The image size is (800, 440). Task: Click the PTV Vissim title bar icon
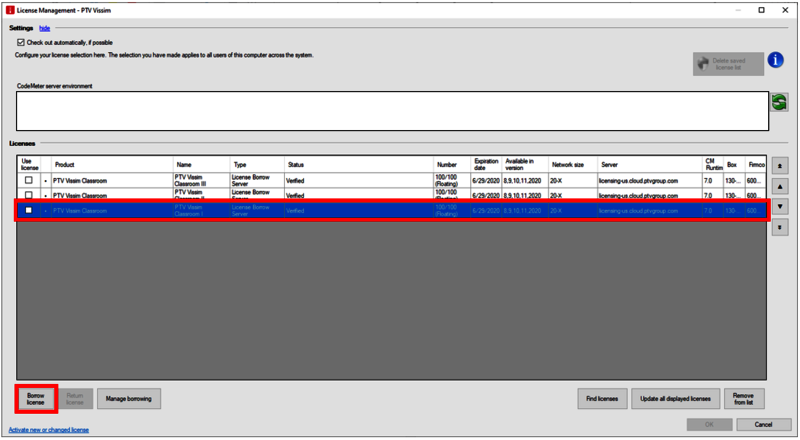10,10
